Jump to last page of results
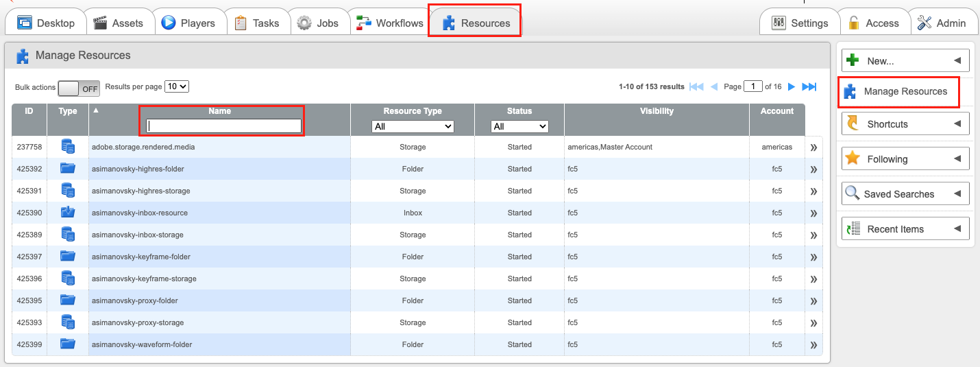 click(x=809, y=86)
